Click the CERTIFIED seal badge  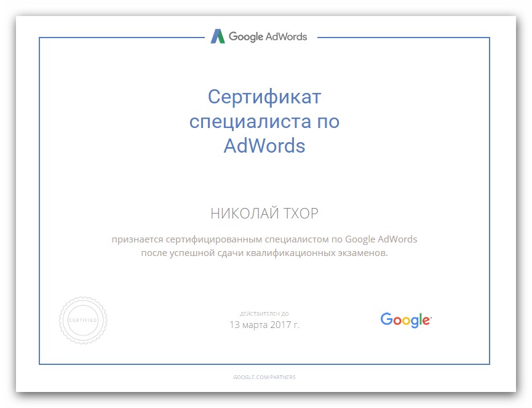tap(83, 320)
